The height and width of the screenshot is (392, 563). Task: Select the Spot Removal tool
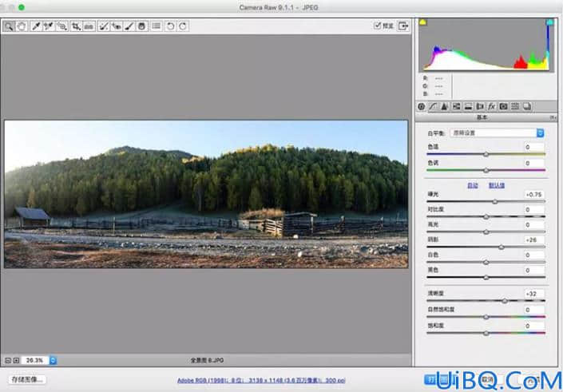[x=103, y=26]
